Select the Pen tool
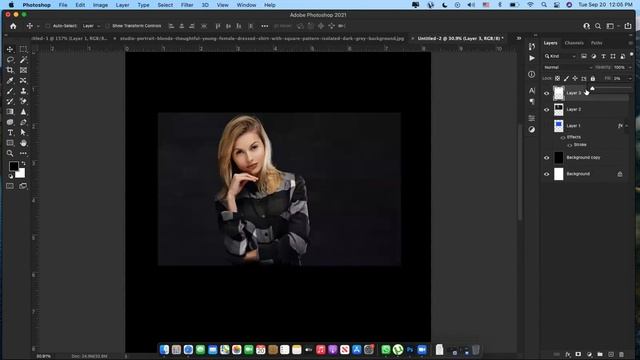 coord(23,122)
